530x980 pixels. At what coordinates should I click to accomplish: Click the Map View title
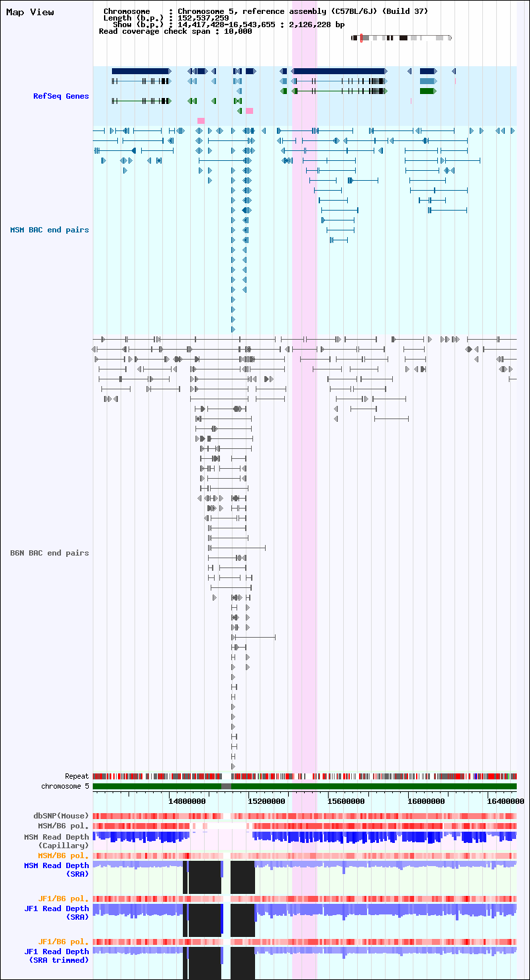[30, 13]
